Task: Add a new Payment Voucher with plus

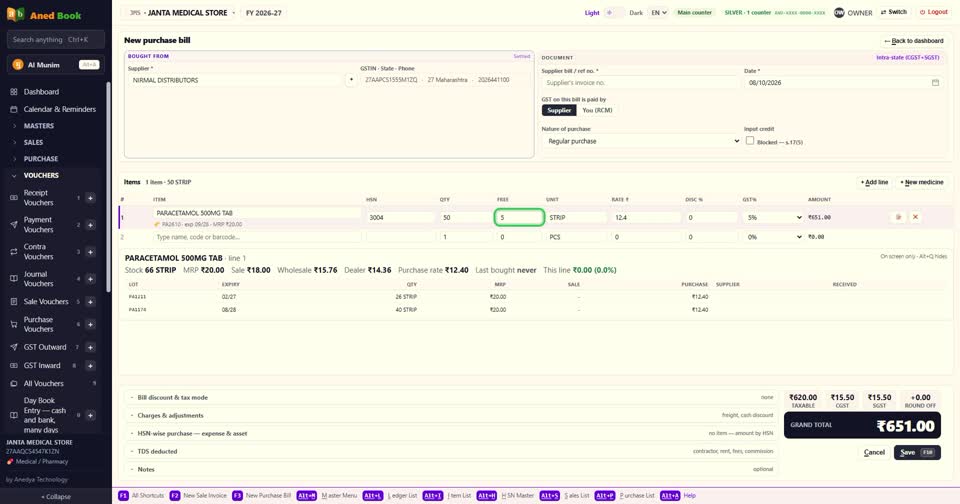Action: 90,225
